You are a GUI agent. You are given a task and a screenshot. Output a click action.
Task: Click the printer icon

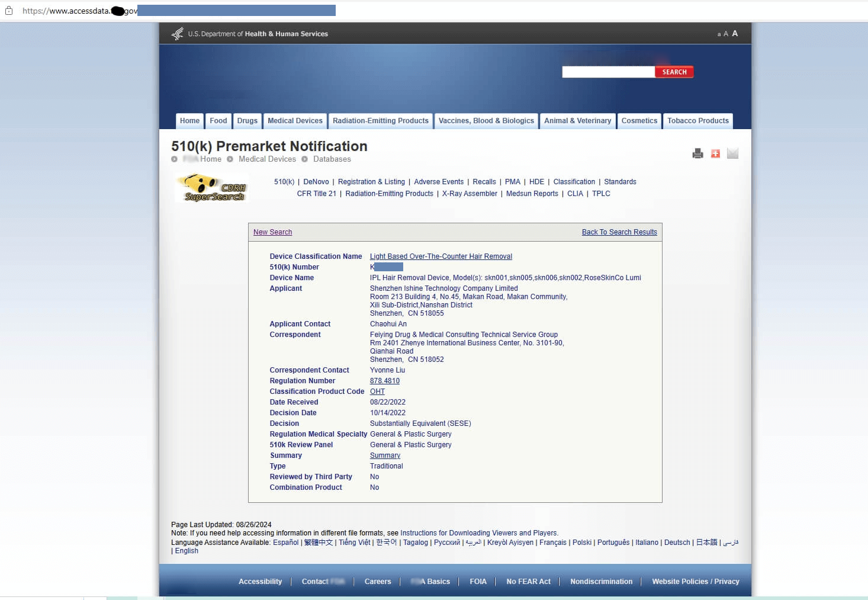[x=697, y=154]
